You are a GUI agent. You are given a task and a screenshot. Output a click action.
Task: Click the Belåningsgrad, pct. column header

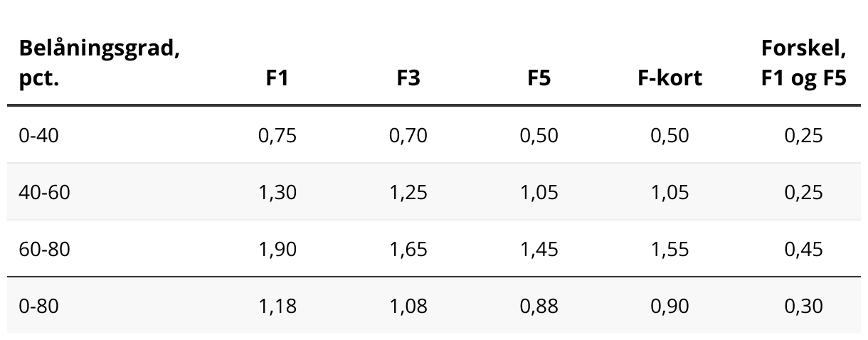[99, 63]
